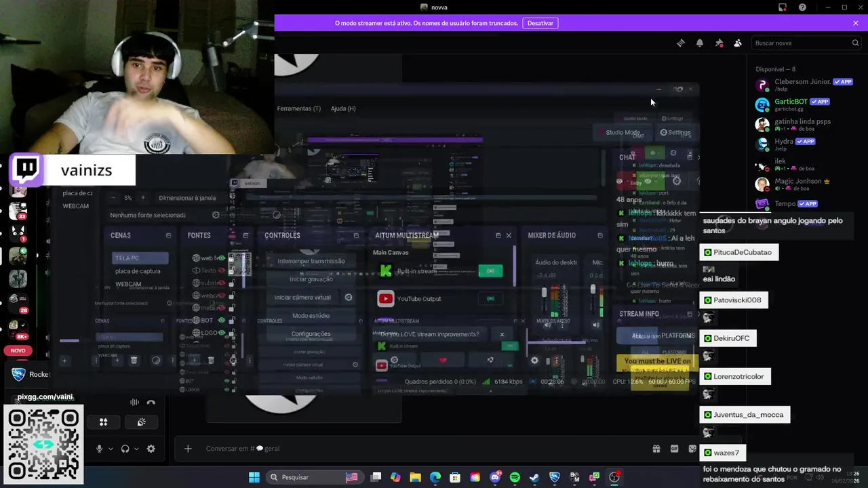
Task: Mute the Mic channel speaker icon
Action: point(596,325)
